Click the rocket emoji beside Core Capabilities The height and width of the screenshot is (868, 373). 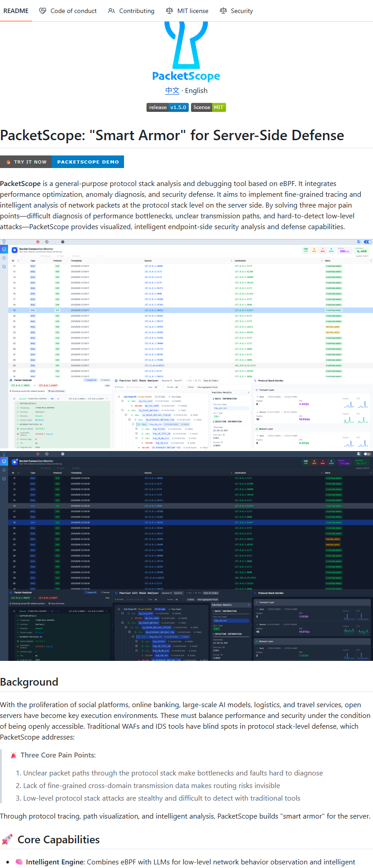[7, 840]
